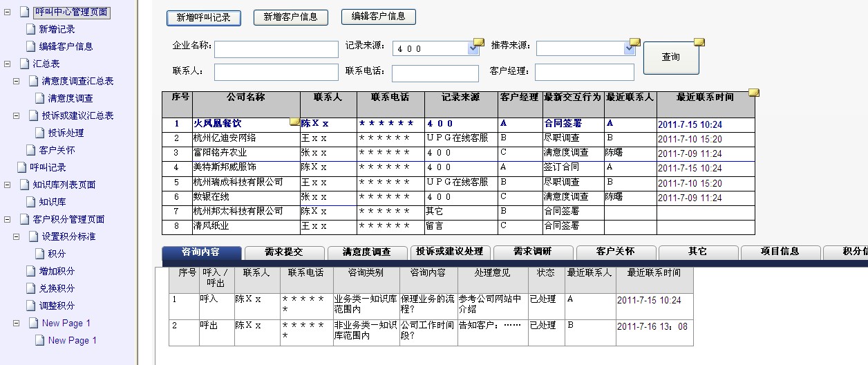Select the 呼叫中心管理页面 tree label
Screen dimensions: 868x365
pos(72,12)
